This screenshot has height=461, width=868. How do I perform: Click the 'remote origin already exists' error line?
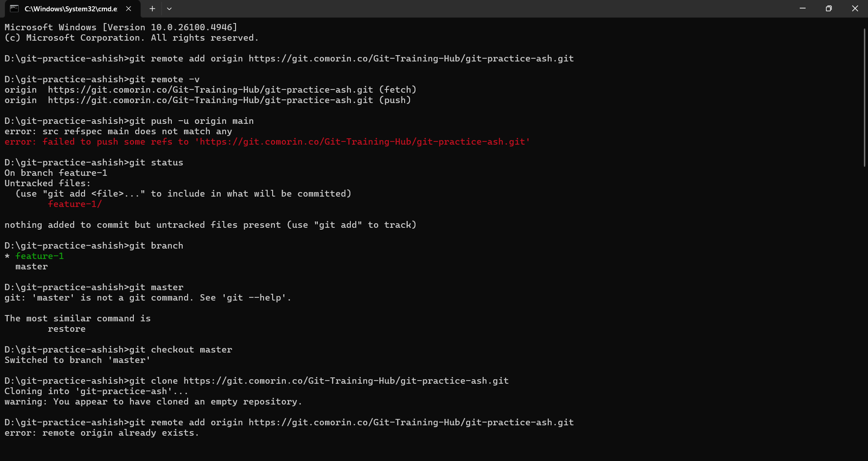102,433
